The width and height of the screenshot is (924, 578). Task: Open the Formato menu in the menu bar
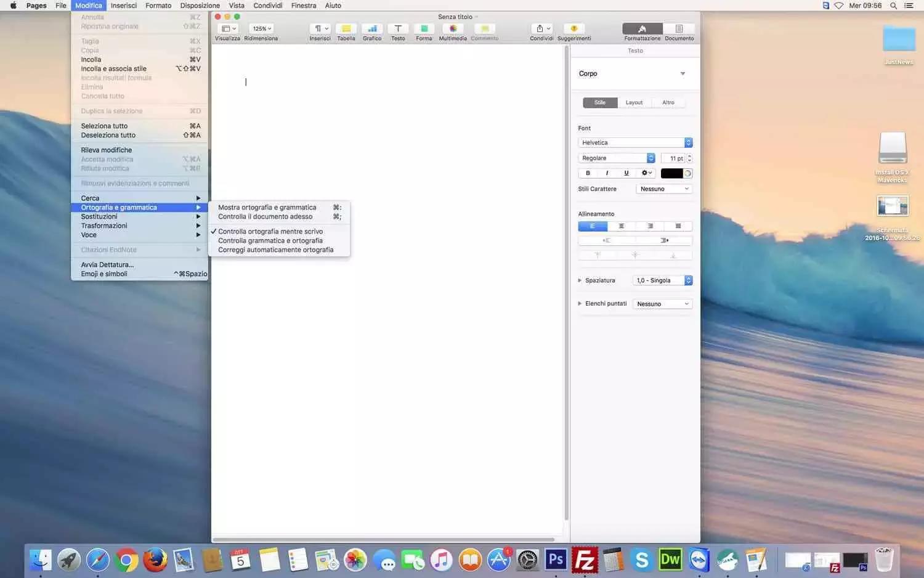click(158, 5)
